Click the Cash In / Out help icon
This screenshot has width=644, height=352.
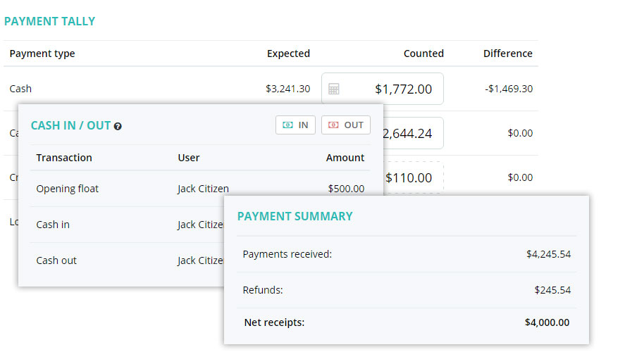(x=118, y=126)
